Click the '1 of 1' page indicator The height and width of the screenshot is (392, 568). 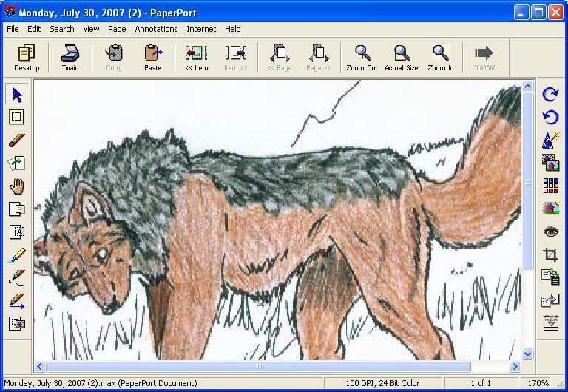pyautogui.click(x=481, y=383)
